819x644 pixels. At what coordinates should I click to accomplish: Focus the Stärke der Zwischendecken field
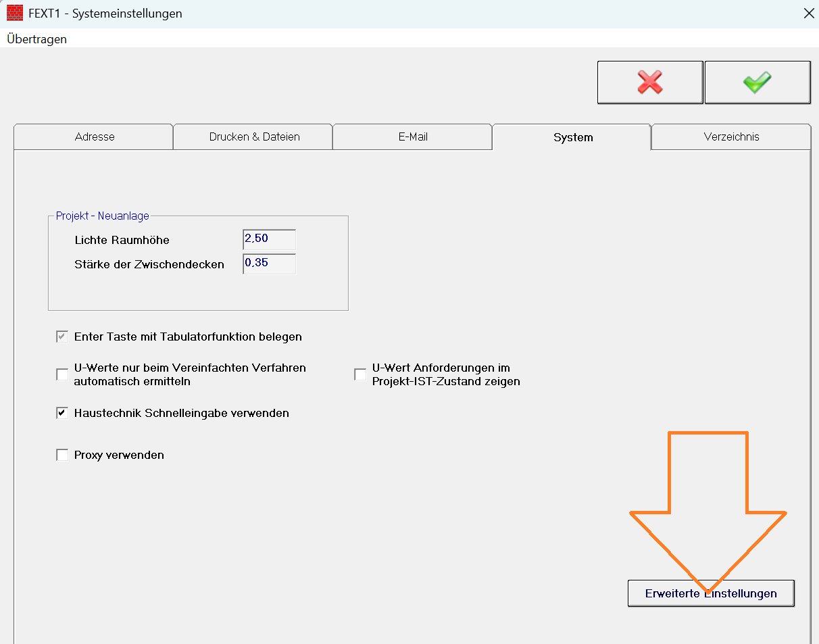[x=269, y=264]
